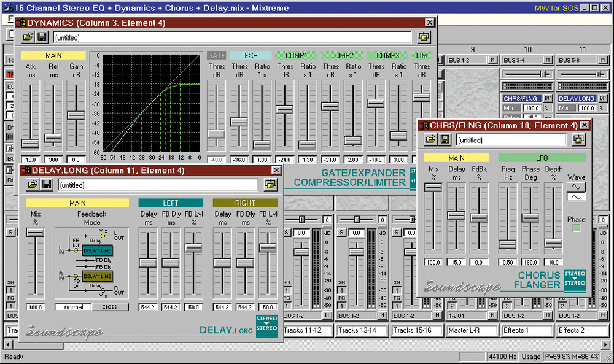Click the preset copy icon in DYNAMICS window
The height and width of the screenshot is (364, 614).
pyautogui.click(x=424, y=37)
